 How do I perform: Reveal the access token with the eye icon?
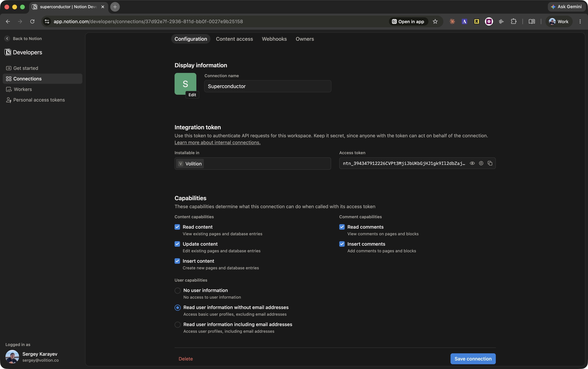coord(472,163)
